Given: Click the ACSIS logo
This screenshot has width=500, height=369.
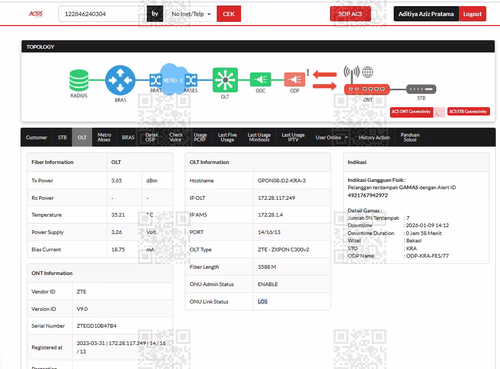Looking at the screenshot, I should pyautogui.click(x=36, y=14).
